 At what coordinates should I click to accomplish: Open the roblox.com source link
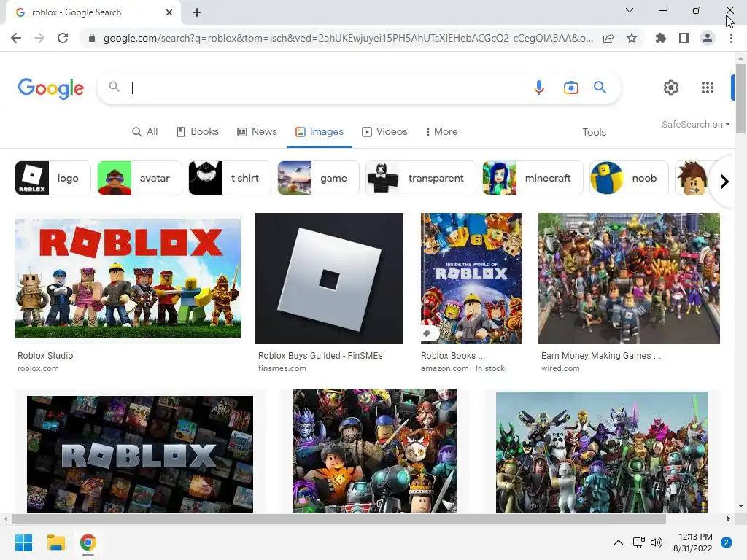click(x=38, y=368)
